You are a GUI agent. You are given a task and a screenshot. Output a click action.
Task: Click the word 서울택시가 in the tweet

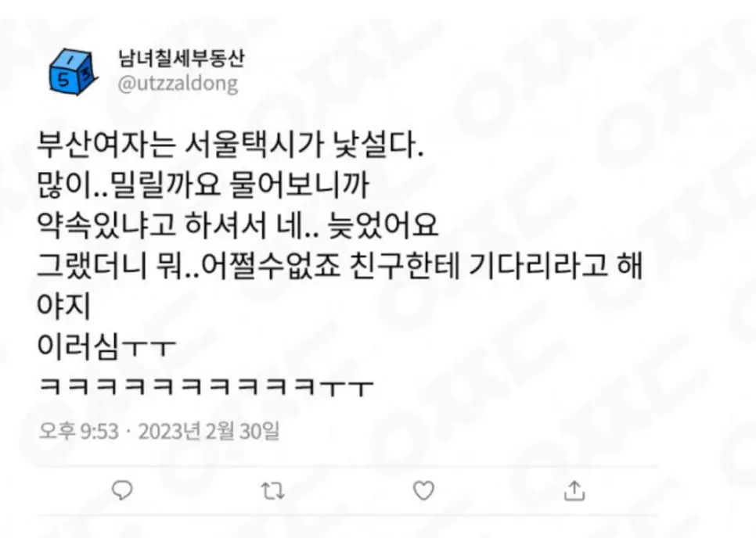254,145
